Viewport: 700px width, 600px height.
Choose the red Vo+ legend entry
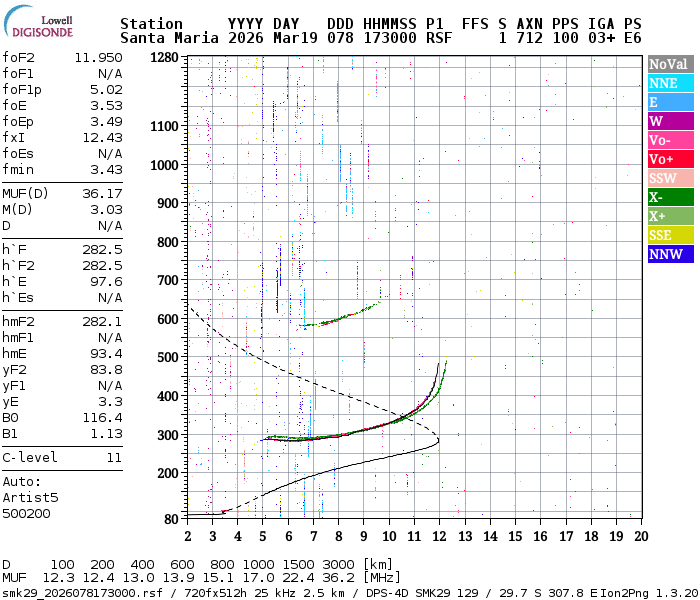point(669,159)
